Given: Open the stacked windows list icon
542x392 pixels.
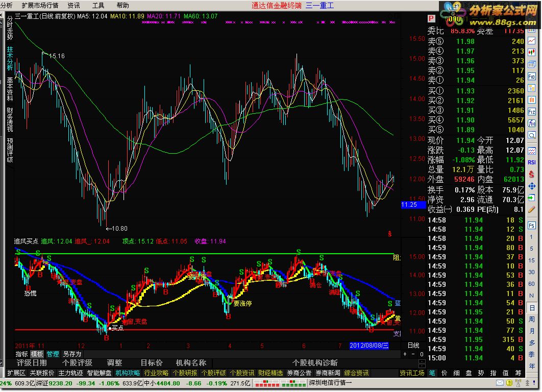Looking at the screenshot, I should [x=532, y=64].
